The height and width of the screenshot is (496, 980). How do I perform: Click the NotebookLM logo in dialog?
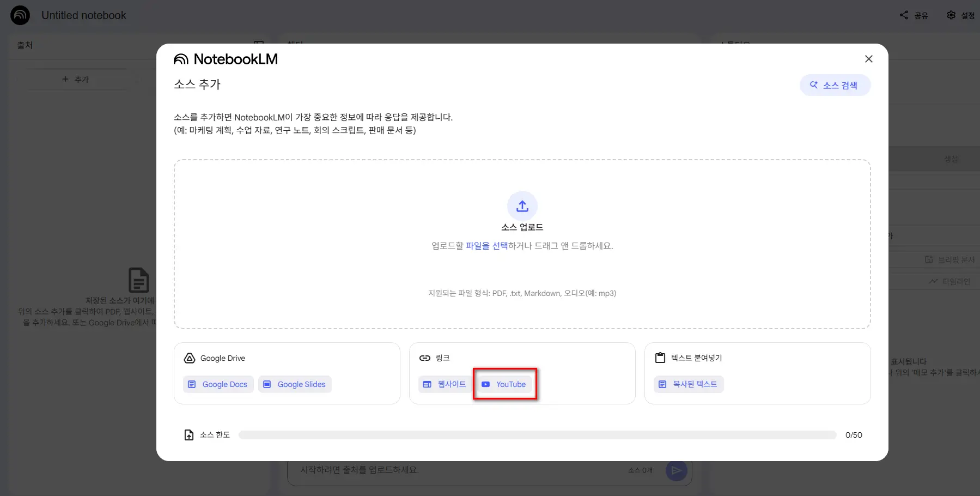(226, 59)
